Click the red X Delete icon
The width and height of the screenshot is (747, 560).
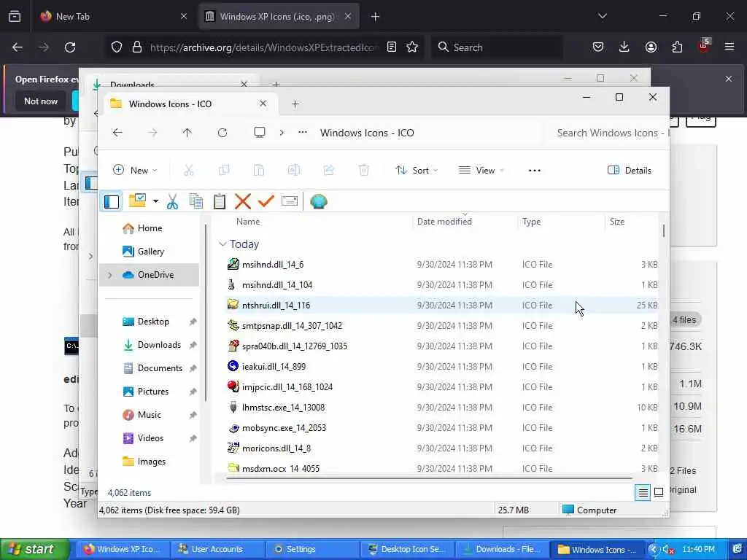click(x=242, y=201)
